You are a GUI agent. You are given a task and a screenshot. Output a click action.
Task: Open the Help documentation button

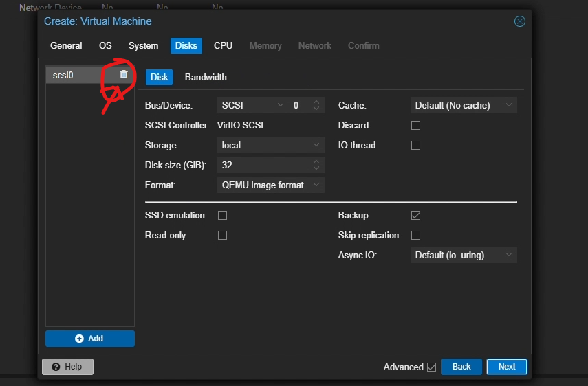click(x=67, y=367)
